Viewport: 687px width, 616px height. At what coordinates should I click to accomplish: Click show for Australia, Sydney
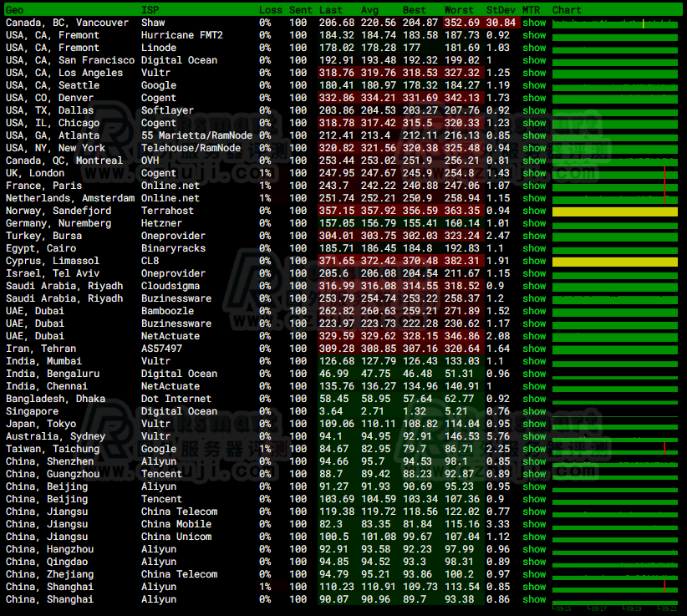pyautogui.click(x=534, y=436)
